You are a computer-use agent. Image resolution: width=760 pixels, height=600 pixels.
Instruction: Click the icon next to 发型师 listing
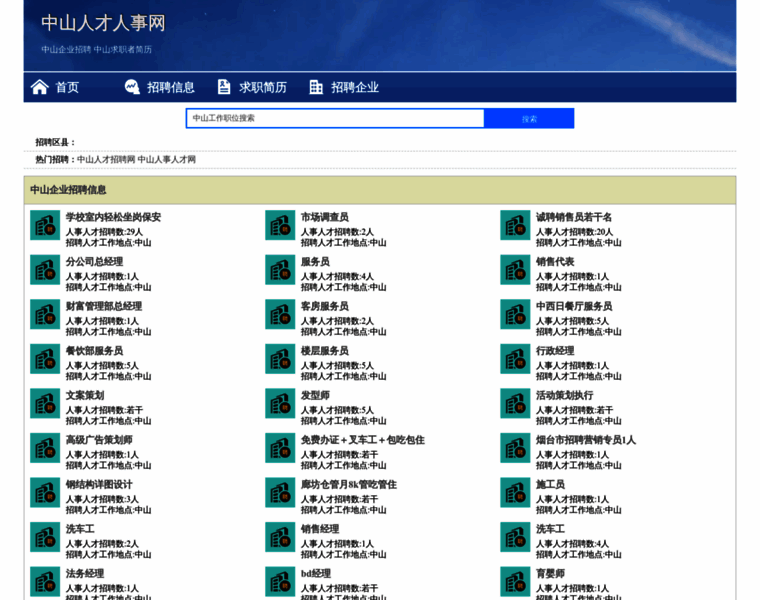click(x=280, y=403)
